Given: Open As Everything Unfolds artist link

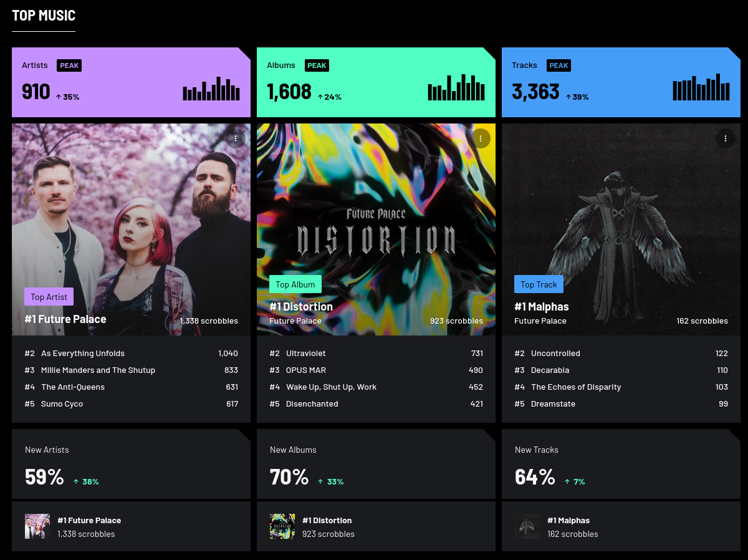Looking at the screenshot, I should point(83,353).
